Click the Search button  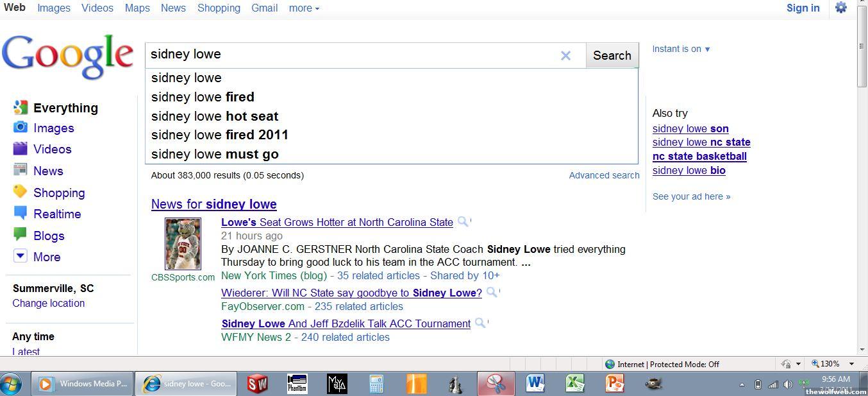pos(612,56)
